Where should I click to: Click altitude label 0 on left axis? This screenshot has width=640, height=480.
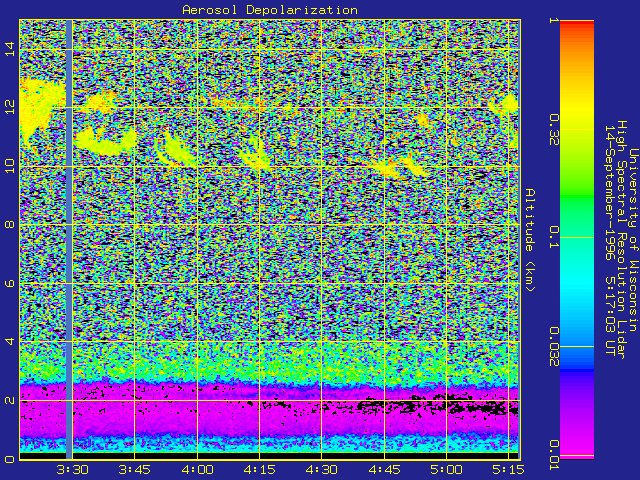(x=10, y=459)
